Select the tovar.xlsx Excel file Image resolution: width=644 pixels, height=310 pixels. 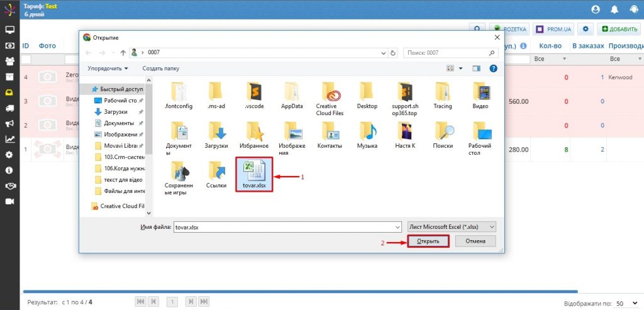pos(254,174)
